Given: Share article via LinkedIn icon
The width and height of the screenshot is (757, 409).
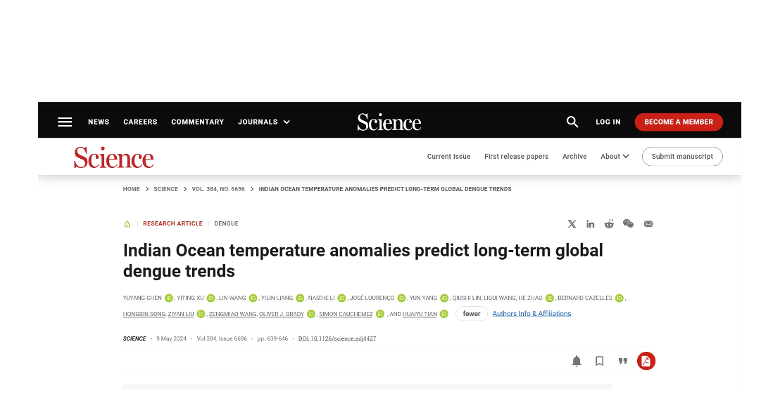Looking at the screenshot, I should point(590,224).
